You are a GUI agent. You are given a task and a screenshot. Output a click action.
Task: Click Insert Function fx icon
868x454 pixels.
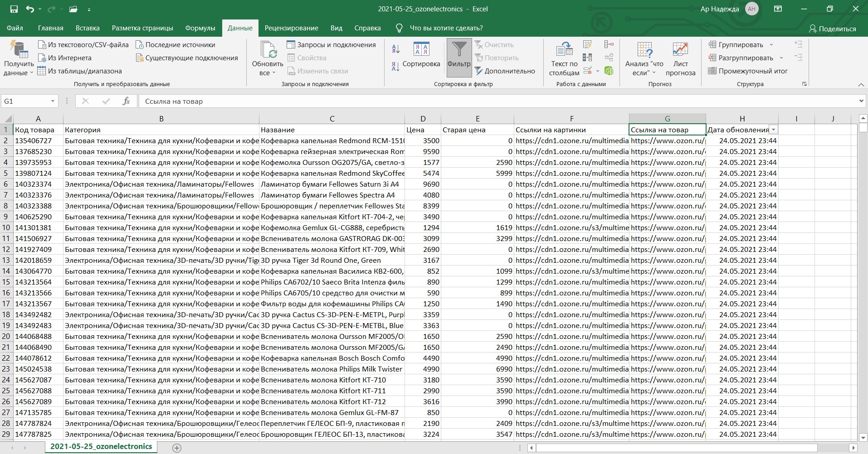click(126, 101)
